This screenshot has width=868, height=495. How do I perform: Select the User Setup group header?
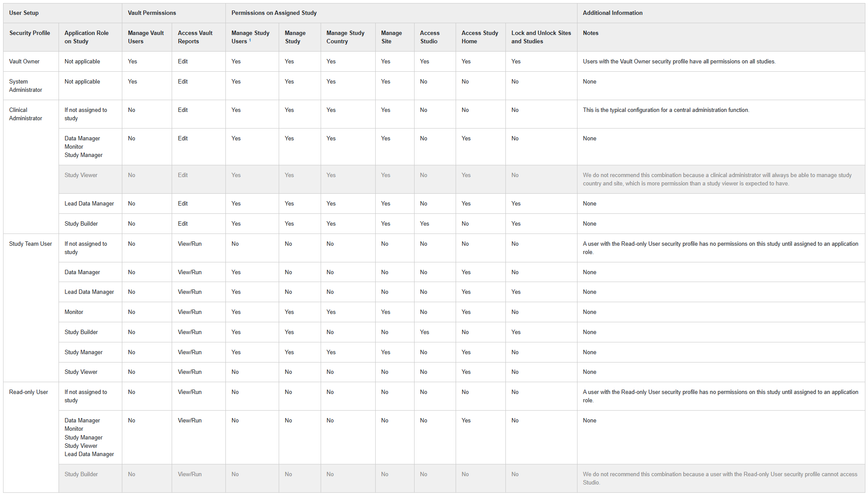24,13
